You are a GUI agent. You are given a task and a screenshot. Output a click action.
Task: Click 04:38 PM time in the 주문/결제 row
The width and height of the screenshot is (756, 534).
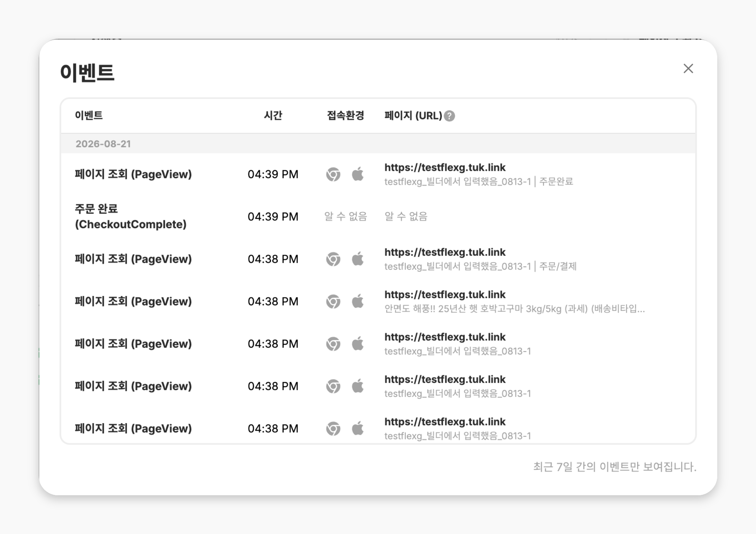[273, 259]
